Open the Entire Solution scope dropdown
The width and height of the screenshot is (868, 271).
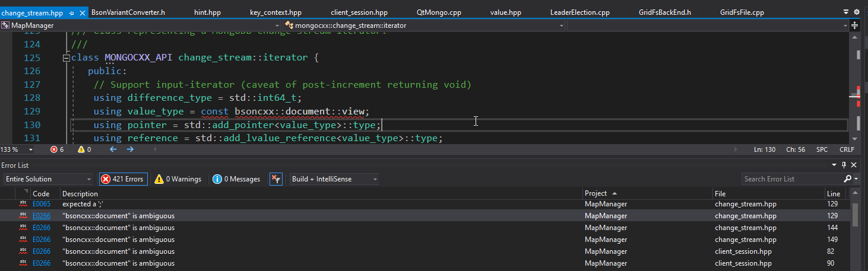click(x=48, y=179)
